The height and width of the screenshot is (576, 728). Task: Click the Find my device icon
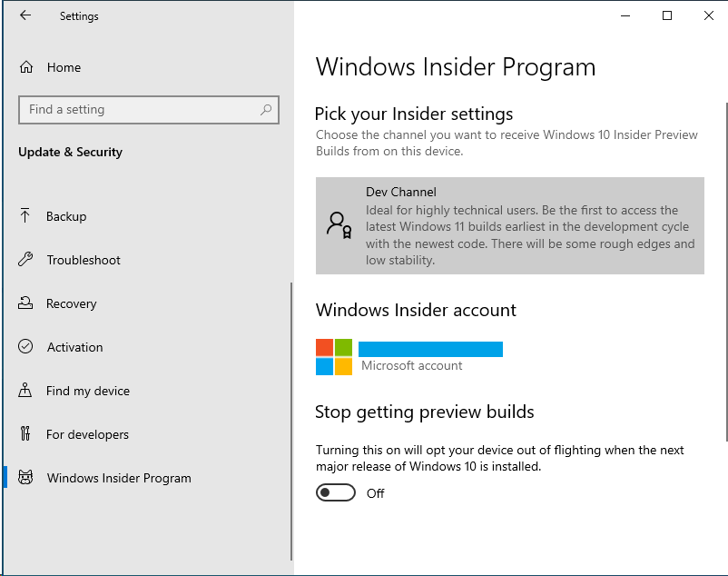[25, 390]
